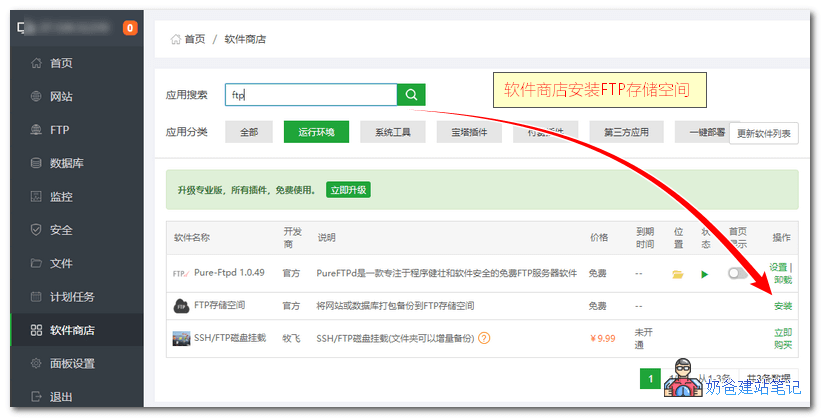This screenshot has height=418, width=821.
Task: Click the FTP存储空间 cloud icon
Action: pyautogui.click(x=180, y=306)
